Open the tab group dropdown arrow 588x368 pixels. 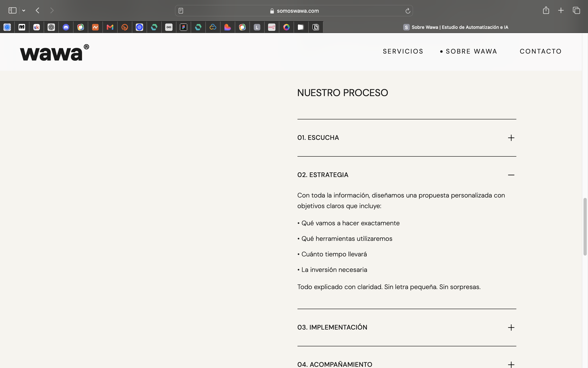tap(23, 10)
